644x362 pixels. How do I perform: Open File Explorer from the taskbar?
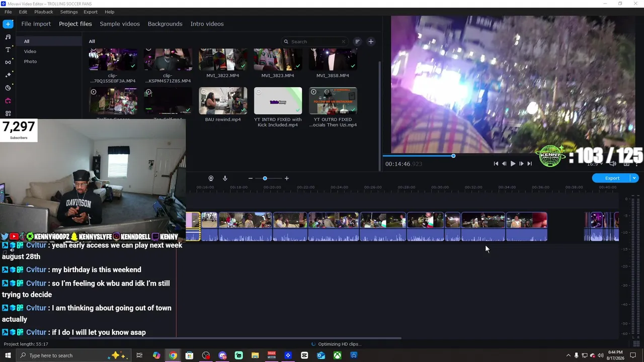coord(255,355)
